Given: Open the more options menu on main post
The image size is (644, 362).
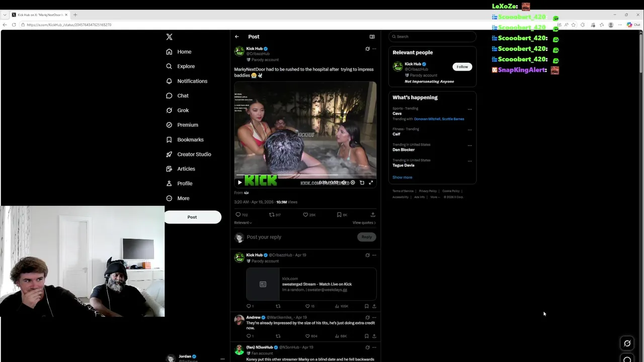Looking at the screenshot, I should tap(374, 49).
